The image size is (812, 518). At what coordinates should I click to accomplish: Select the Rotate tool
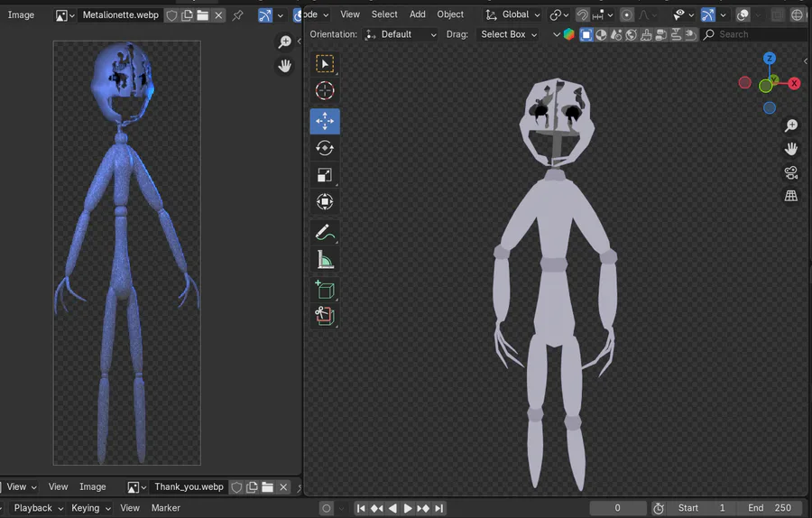click(x=325, y=148)
